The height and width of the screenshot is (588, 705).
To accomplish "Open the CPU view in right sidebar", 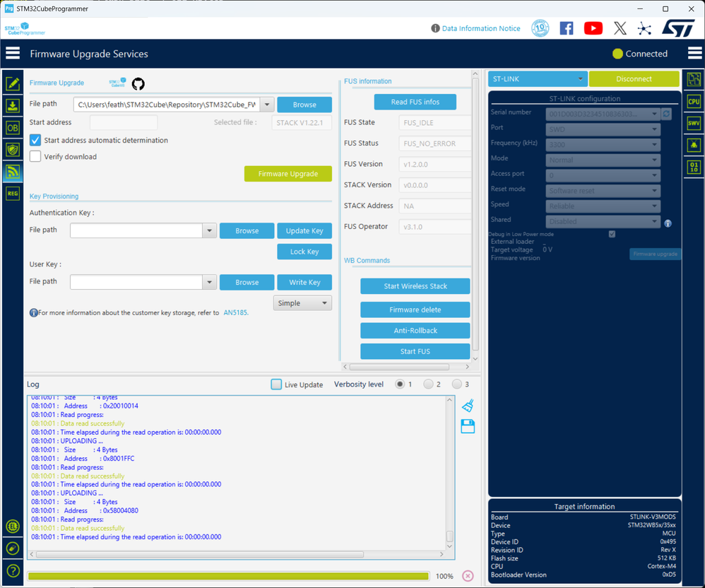I will [x=694, y=101].
